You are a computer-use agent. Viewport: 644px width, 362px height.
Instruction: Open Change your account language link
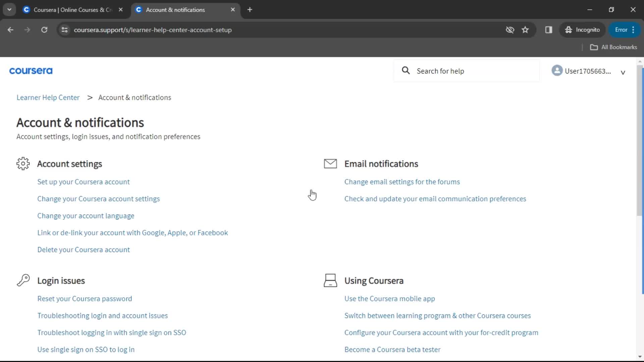pos(86,216)
